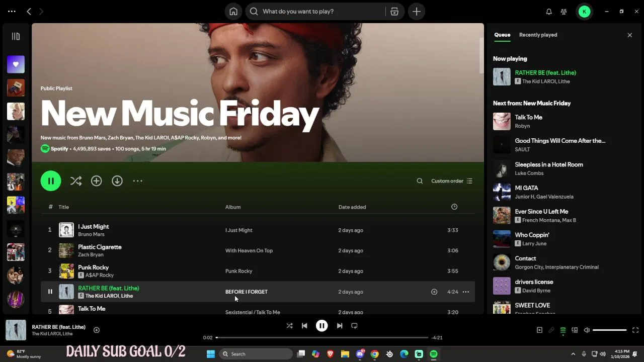Screen dimensions: 644x362
Task: Switch to Recently played tab
Action: [x=538, y=35]
